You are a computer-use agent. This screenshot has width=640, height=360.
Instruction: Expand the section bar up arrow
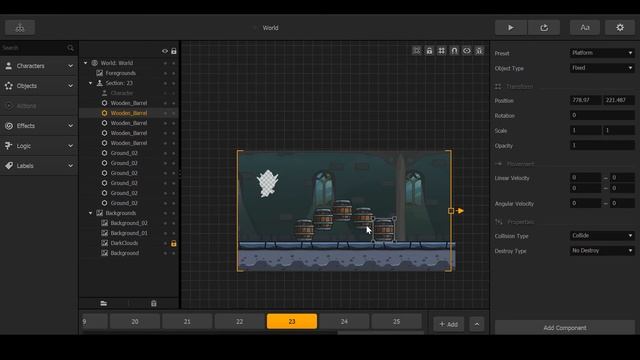point(477,324)
